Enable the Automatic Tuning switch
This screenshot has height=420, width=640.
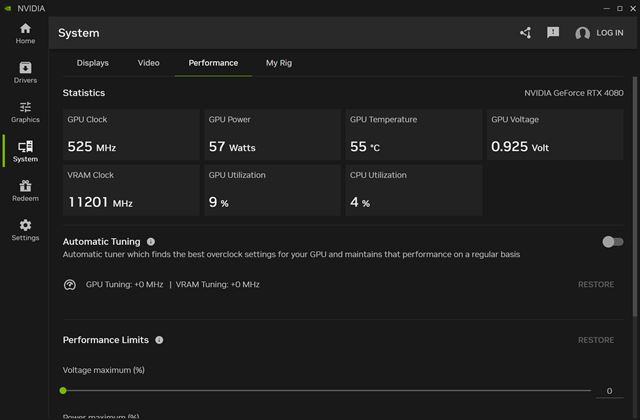[x=613, y=242]
